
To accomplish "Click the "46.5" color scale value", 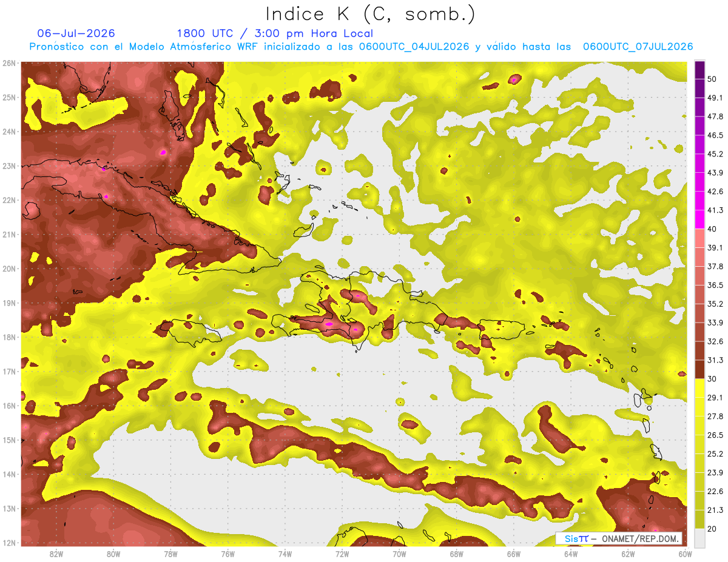I will 715,135.
